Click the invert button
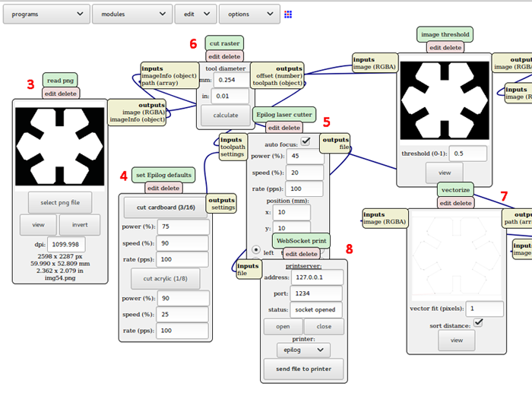 click(x=80, y=225)
